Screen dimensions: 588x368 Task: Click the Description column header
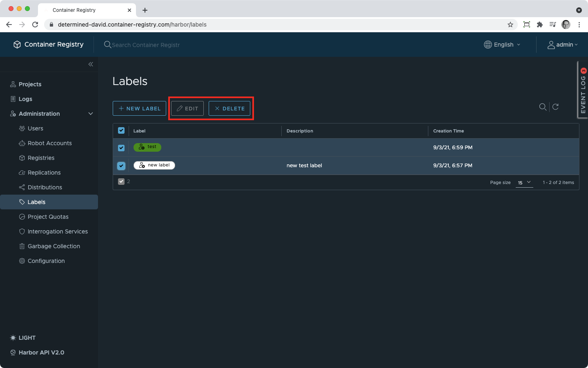tap(300, 131)
